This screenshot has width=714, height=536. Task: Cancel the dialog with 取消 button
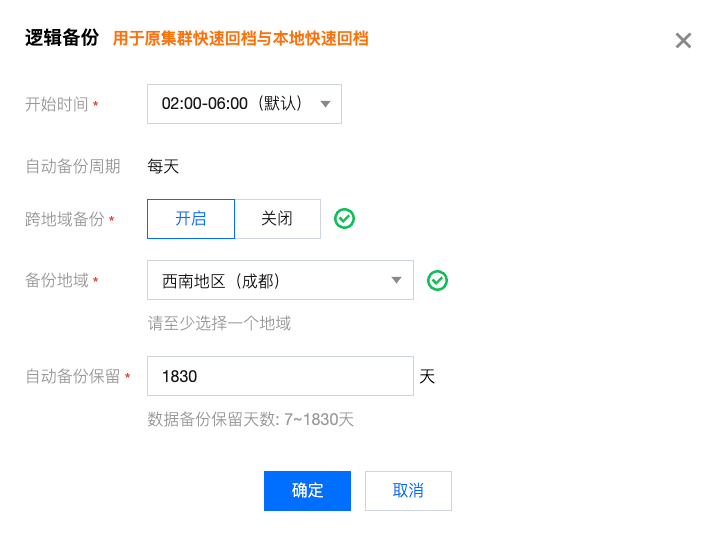(x=408, y=491)
